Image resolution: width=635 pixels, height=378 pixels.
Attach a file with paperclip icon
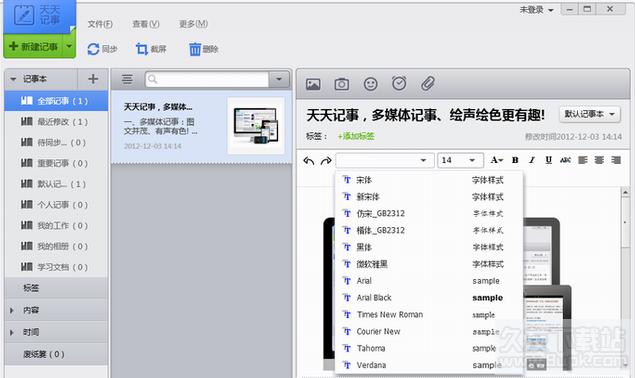[428, 83]
